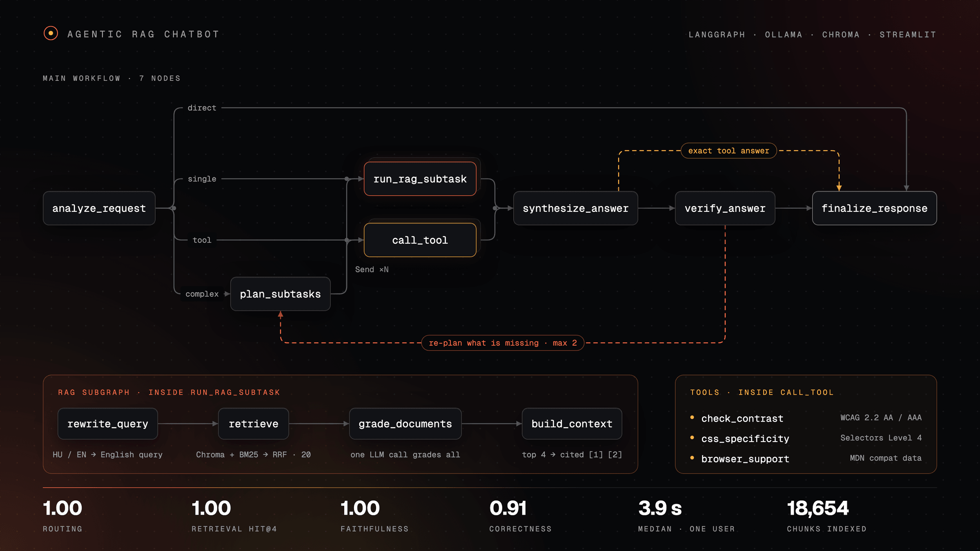Click the grade_documents subgraph node

tap(405, 424)
